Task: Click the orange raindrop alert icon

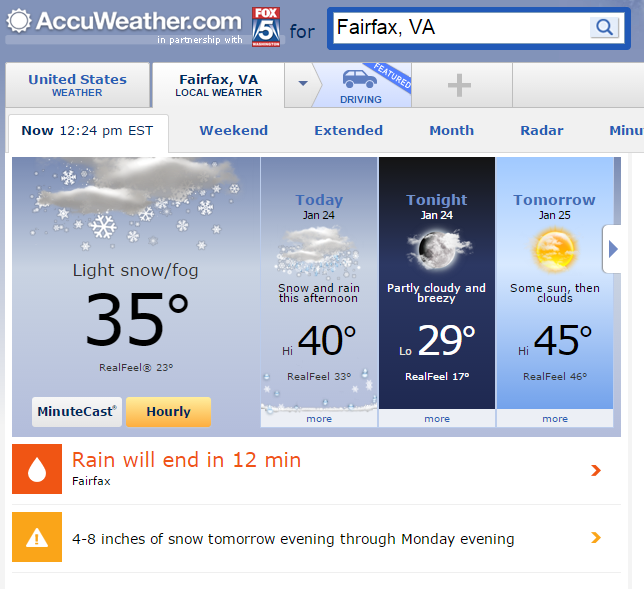Action: click(37, 469)
